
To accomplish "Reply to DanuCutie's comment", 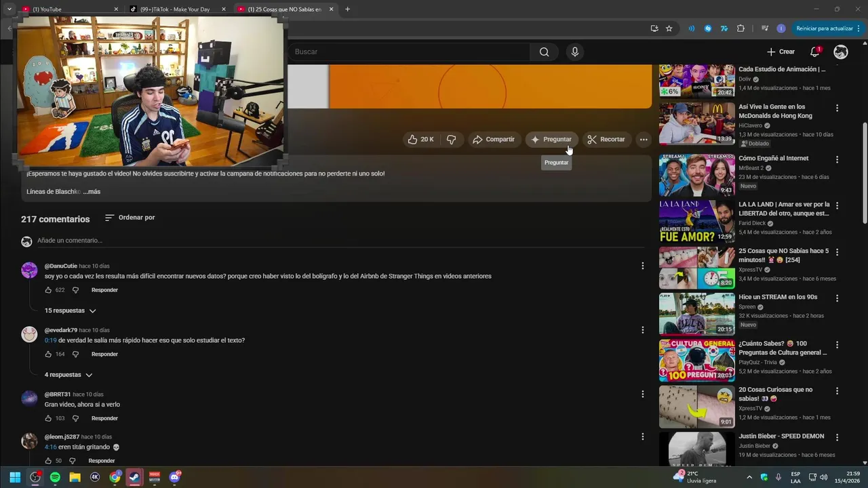I will tap(104, 290).
